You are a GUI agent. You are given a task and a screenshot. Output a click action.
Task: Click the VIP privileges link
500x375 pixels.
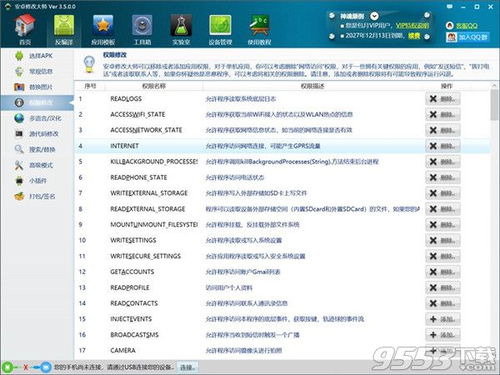(x=412, y=26)
